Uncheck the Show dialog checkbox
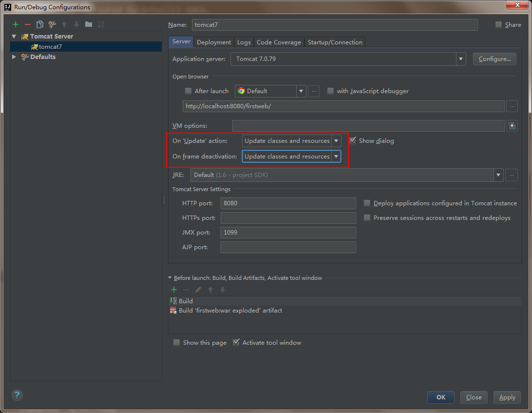 coord(353,140)
